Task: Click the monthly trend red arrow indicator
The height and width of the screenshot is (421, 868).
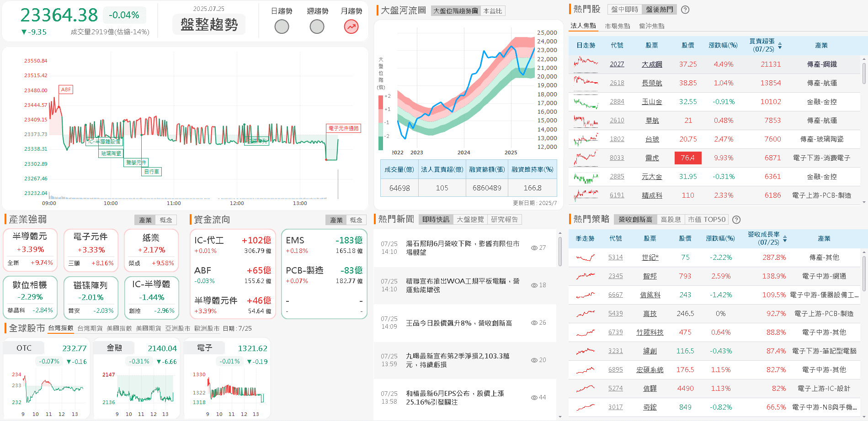Action: tap(351, 27)
